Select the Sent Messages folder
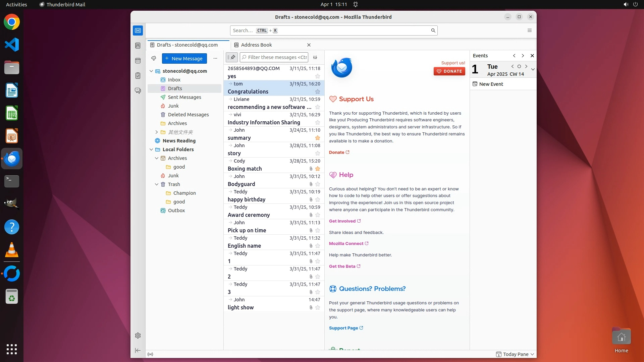This screenshot has width=644, height=362. [x=184, y=97]
